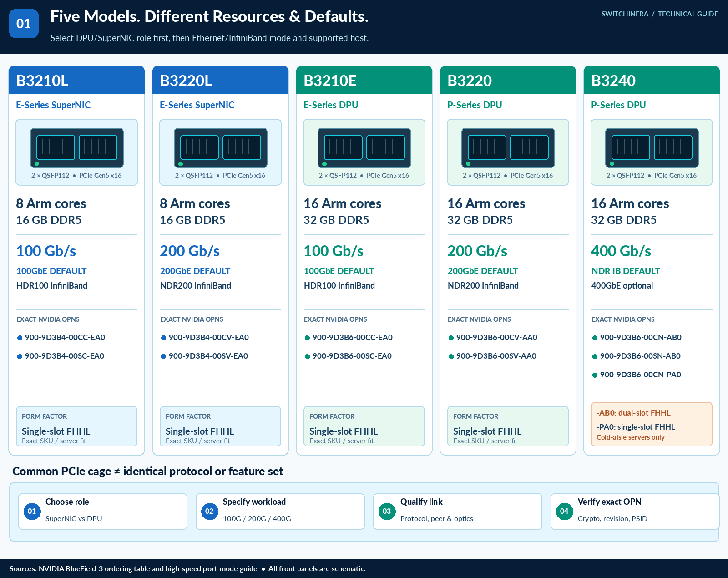Viewport: 728px width, 578px height.
Task: Click OPN 900-9D3B4-00SV-EA0
Action: [x=208, y=356]
